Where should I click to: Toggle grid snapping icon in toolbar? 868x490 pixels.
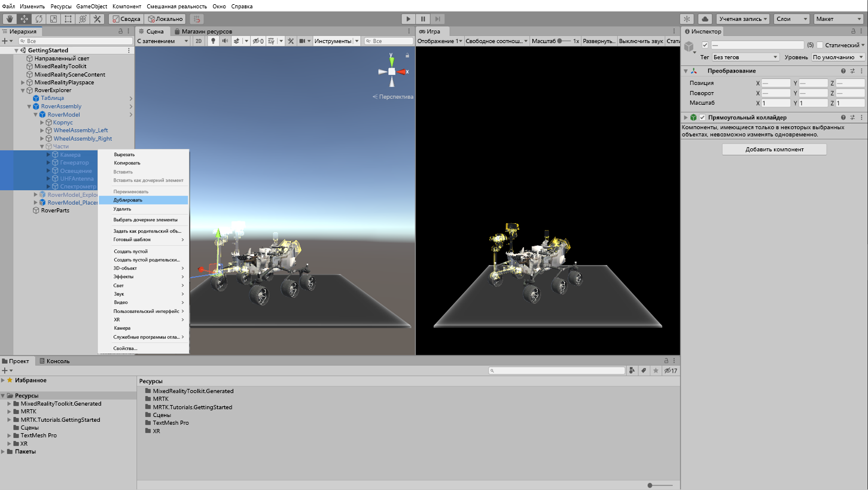[x=197, y=19]
